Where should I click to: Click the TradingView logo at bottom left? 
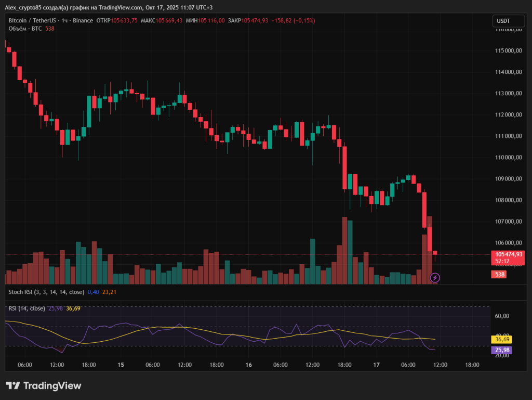click(x=44, y=386)
